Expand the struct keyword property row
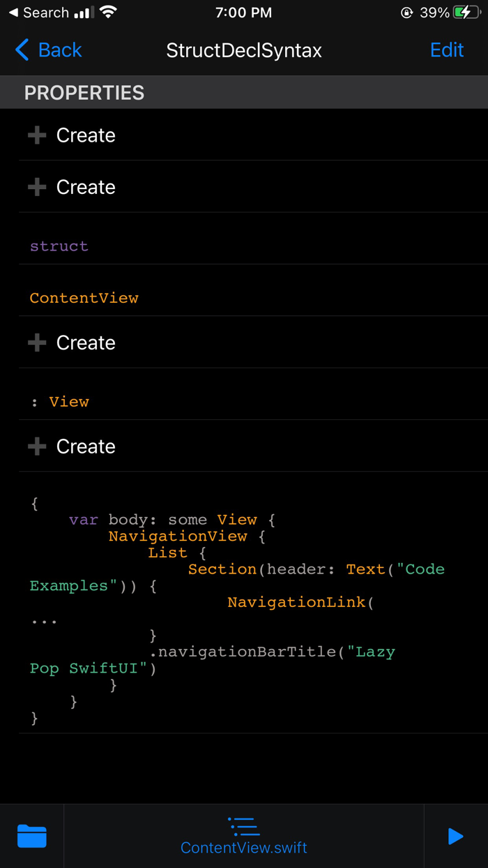Image resolution: width=488 pixels, height=868 pixels. tap(59, 246)
